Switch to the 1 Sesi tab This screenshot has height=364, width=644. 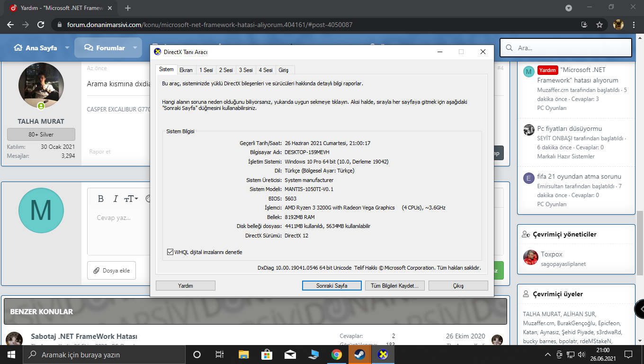point(206,70)
